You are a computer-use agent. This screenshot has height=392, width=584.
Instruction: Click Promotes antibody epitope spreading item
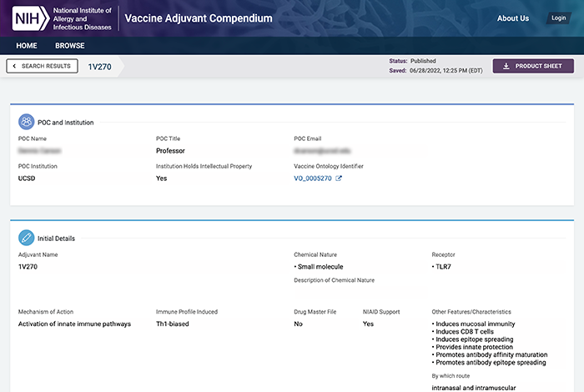[x=489, y=363]
